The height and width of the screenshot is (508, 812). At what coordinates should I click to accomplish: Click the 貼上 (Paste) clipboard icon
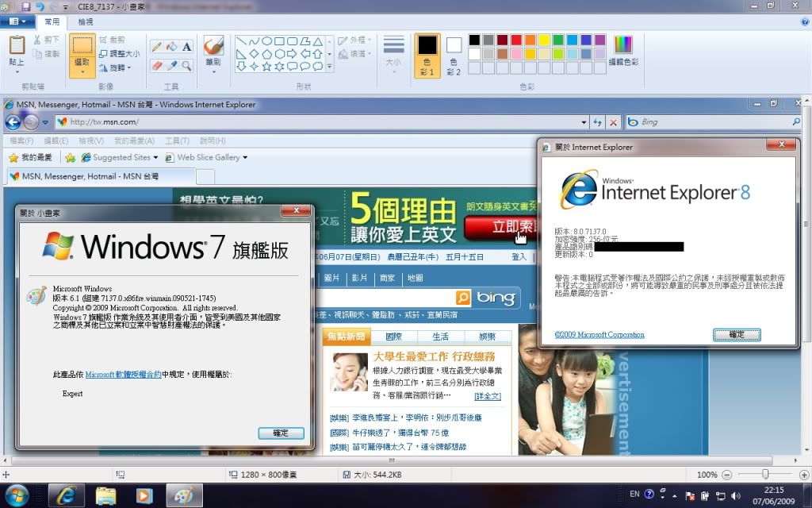tap(17, 44)
